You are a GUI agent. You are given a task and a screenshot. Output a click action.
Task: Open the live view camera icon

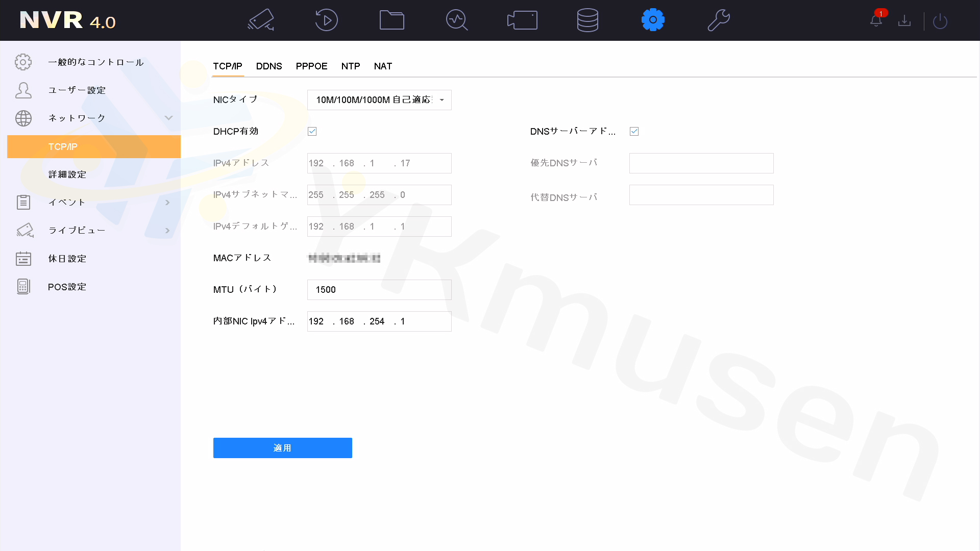pos(261,20)
